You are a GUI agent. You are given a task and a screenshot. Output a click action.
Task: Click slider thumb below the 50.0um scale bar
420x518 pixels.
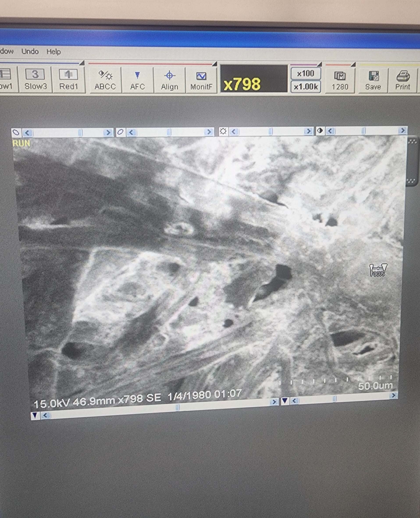tap(334, 399)
